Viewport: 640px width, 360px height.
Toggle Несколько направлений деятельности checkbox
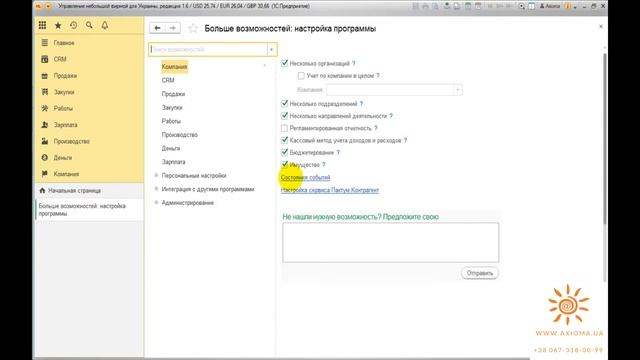284,116
